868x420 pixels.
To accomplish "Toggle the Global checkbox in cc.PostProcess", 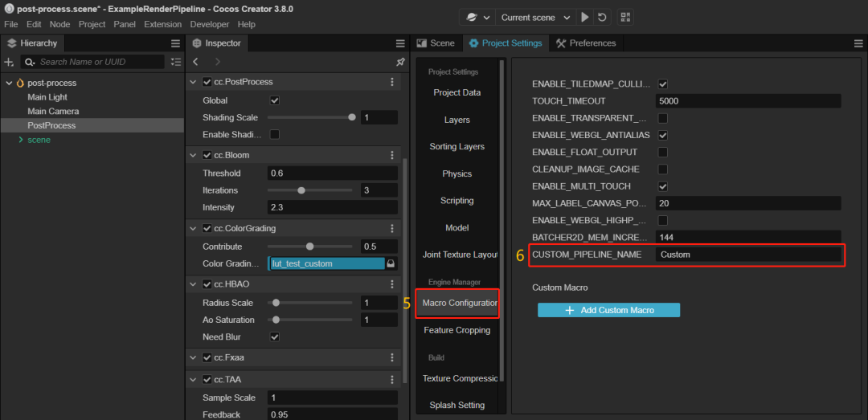I will pyautogui.click(x=274, y=100).
